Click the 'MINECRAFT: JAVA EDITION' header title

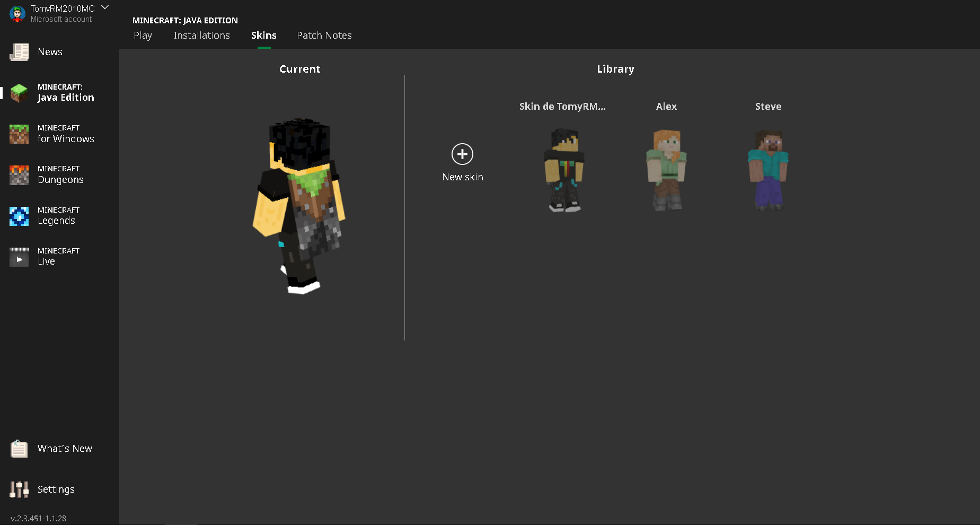(x=185, y=21)
